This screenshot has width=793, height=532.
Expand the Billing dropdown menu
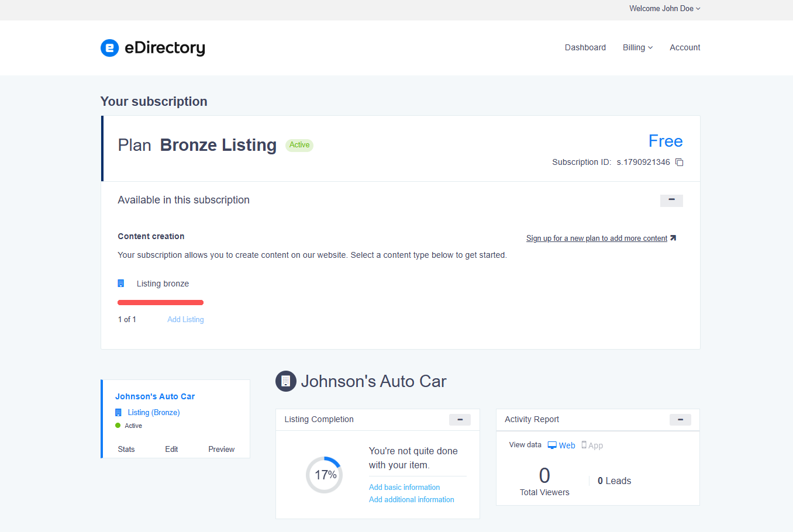pos(637,47)
